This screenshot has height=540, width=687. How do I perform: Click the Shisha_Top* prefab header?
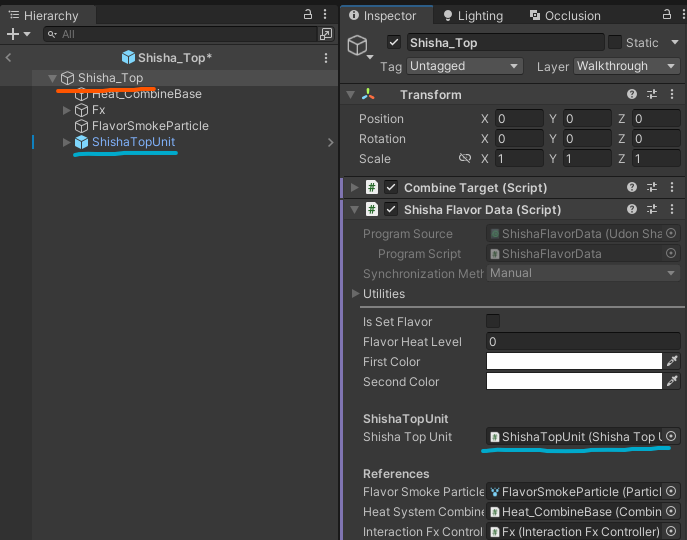click(166, 57)
